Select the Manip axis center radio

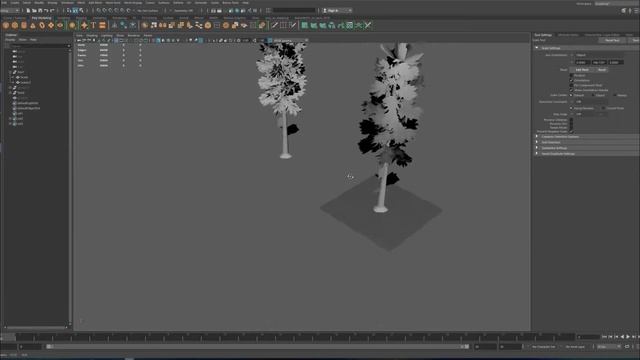(x=615, y=95)
